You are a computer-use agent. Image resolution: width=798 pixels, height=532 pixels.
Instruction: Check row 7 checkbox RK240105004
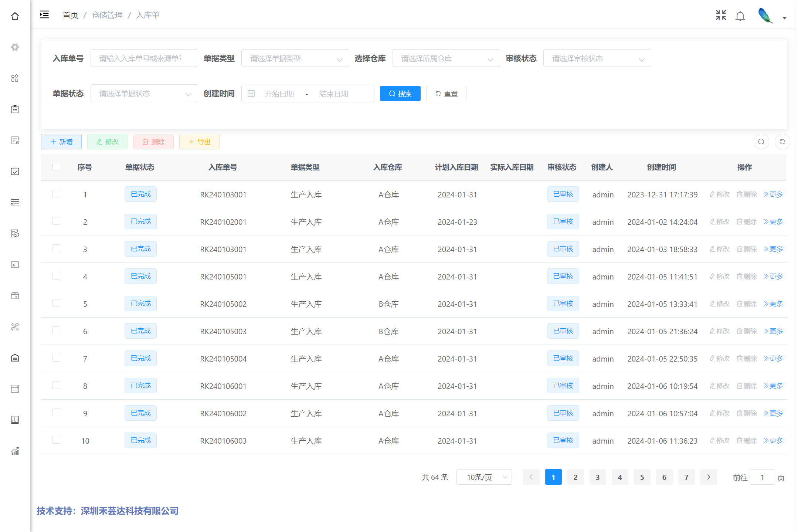click(56, 358)
